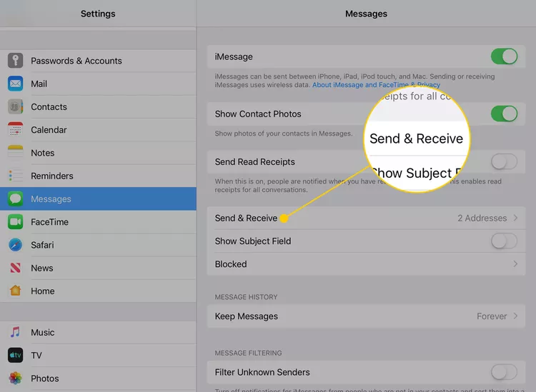536x392 pixels.
Task: Open Send & Receive chevron arrow
Action: 515,218
